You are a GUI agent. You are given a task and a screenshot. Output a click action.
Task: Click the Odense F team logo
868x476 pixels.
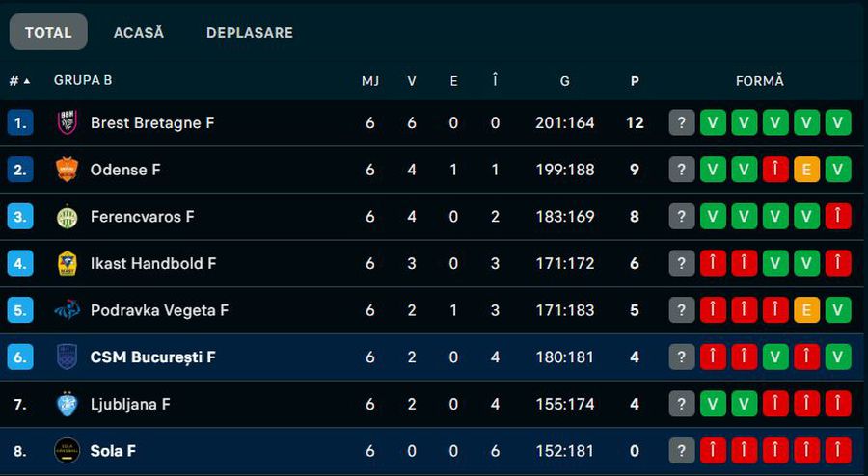click(x=67, y=170)
